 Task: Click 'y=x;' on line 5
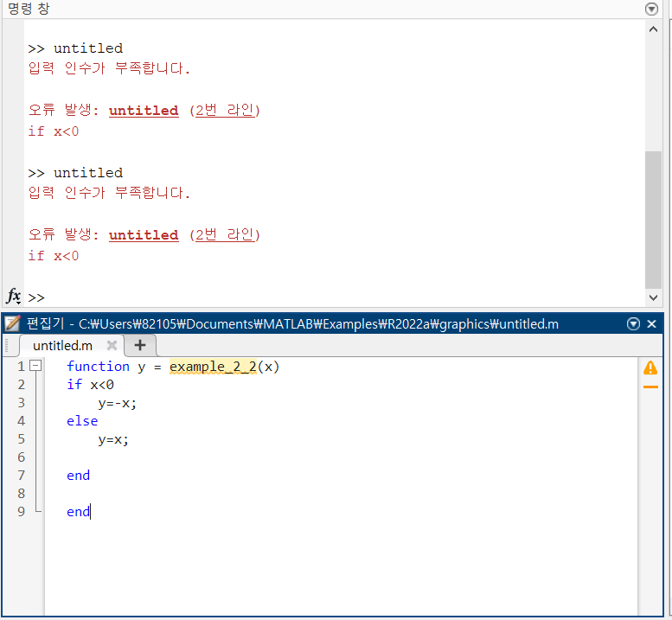coord(113,439)
